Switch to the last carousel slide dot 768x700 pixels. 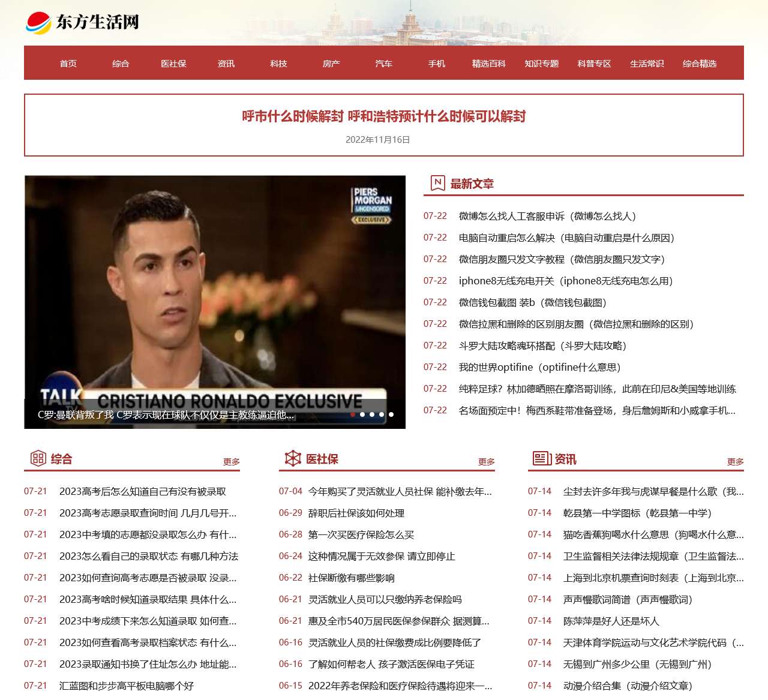[391, 414]
